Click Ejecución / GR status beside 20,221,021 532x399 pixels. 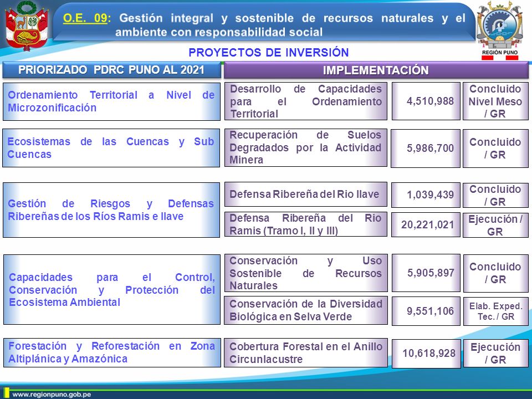495,225
